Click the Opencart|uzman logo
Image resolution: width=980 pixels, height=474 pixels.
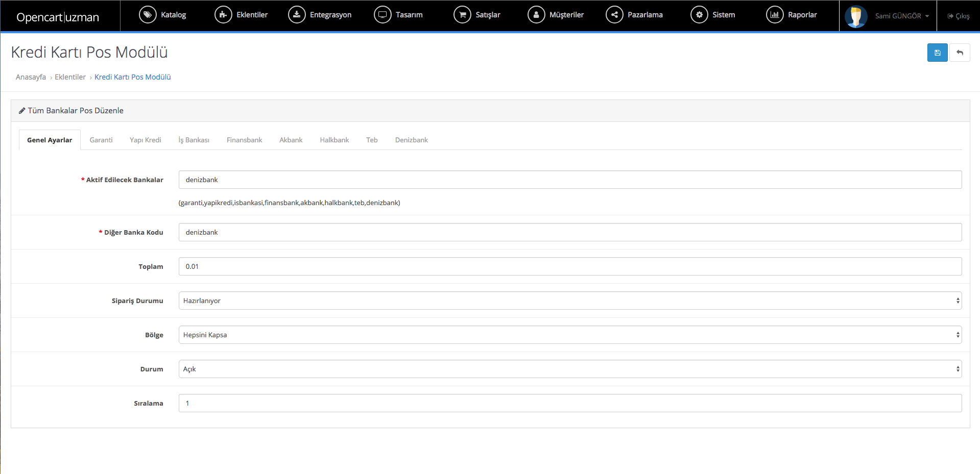tap(58, 17)
